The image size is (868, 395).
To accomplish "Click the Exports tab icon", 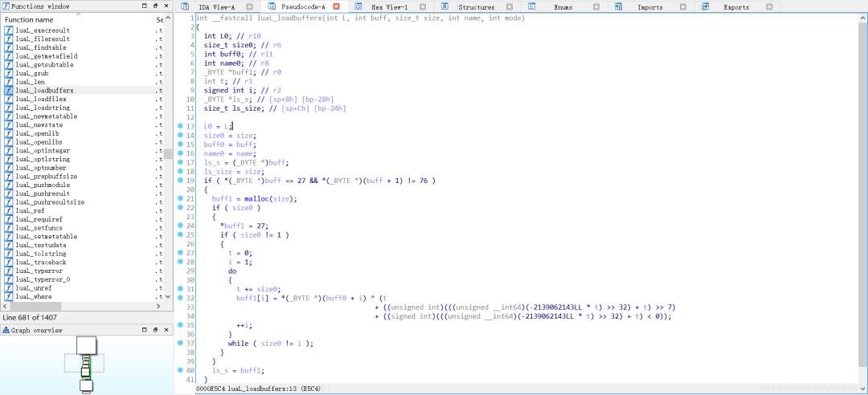I will click(705, 6).
